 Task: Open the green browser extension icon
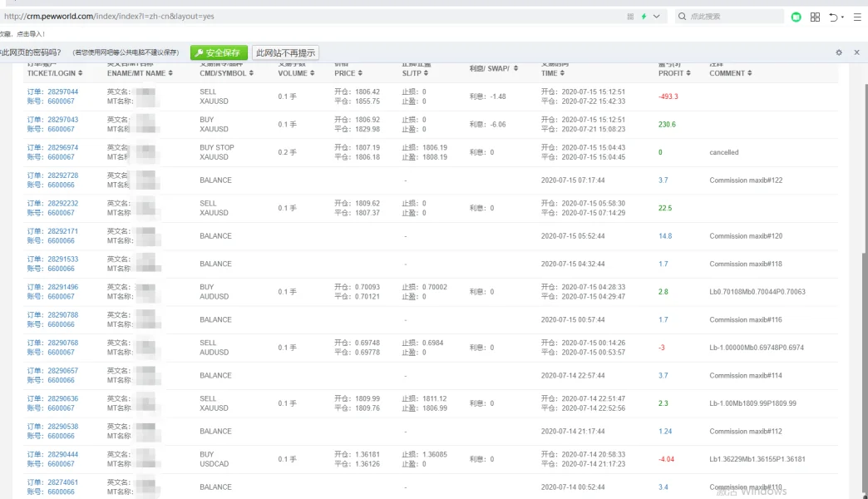click(796, 17)
